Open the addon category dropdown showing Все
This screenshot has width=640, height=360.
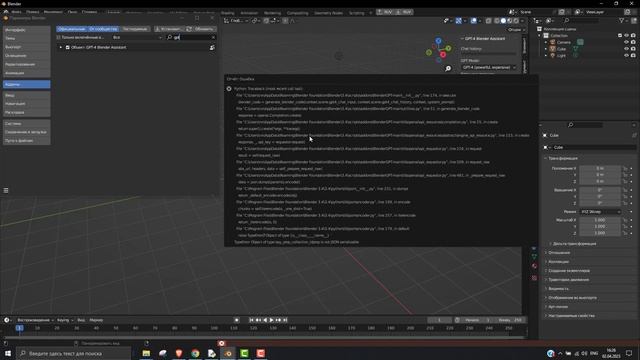(137, 37)
